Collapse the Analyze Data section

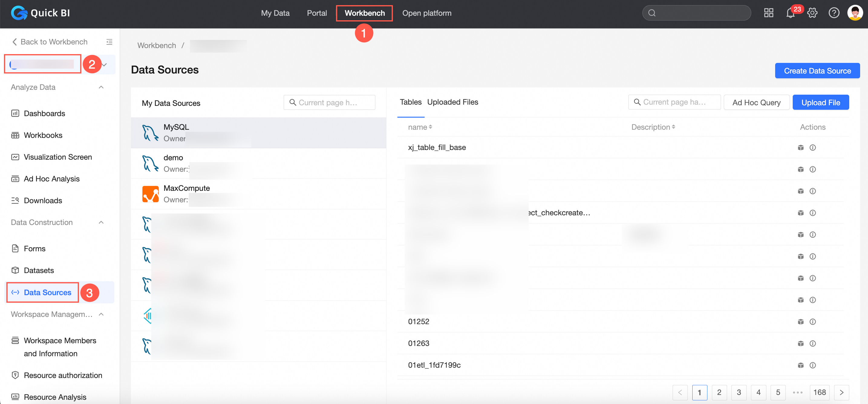coord(101,87)
